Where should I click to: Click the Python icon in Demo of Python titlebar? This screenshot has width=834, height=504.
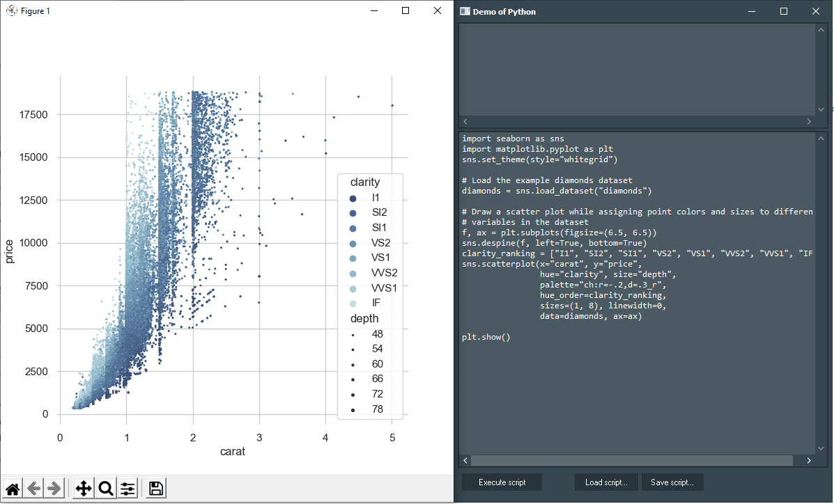[464, 11]
